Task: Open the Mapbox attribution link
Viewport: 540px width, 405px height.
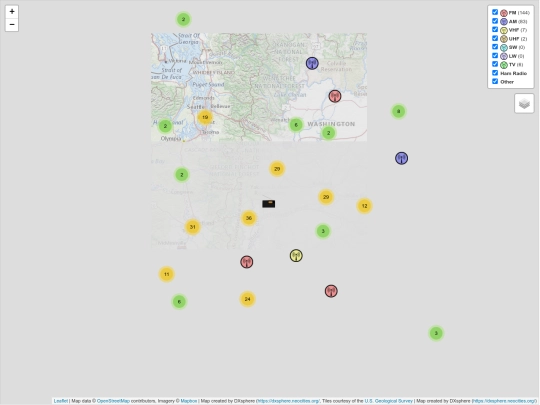Action: coord(189,401)
